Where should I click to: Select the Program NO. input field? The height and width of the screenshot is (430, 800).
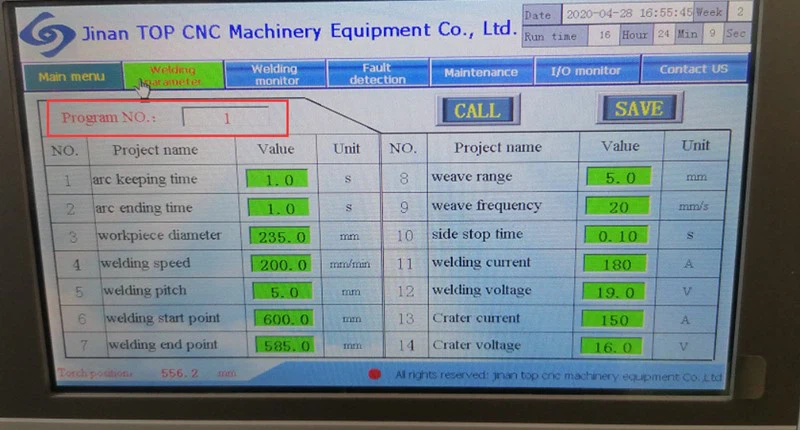click(227, 118)
